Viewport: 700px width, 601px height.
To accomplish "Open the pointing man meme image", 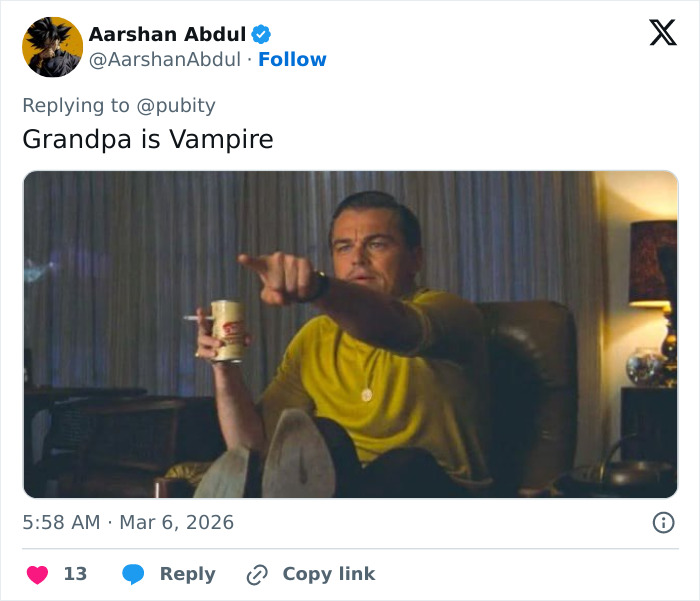I will pyautogui.click(x=350, y=334).
